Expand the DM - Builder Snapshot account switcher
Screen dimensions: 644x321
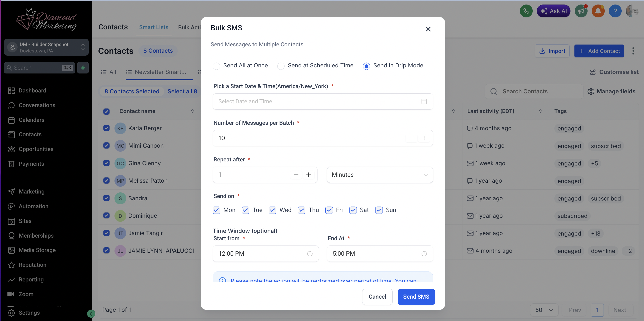46,47
